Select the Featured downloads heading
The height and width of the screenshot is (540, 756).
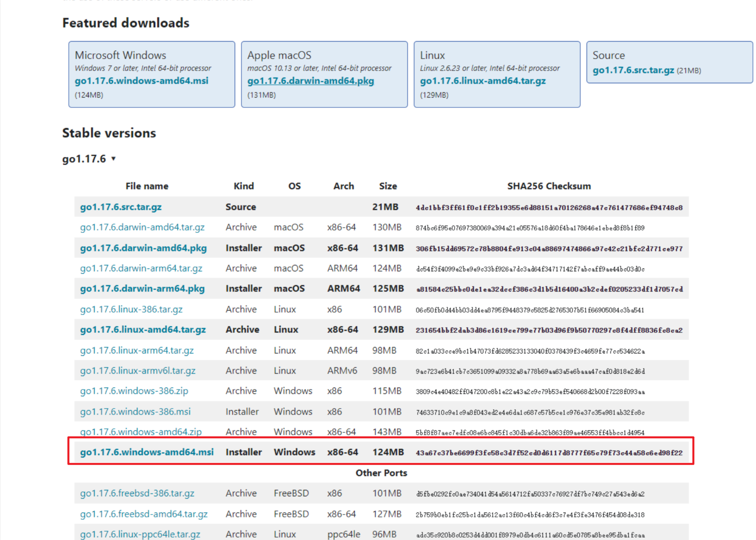[126, 23]
